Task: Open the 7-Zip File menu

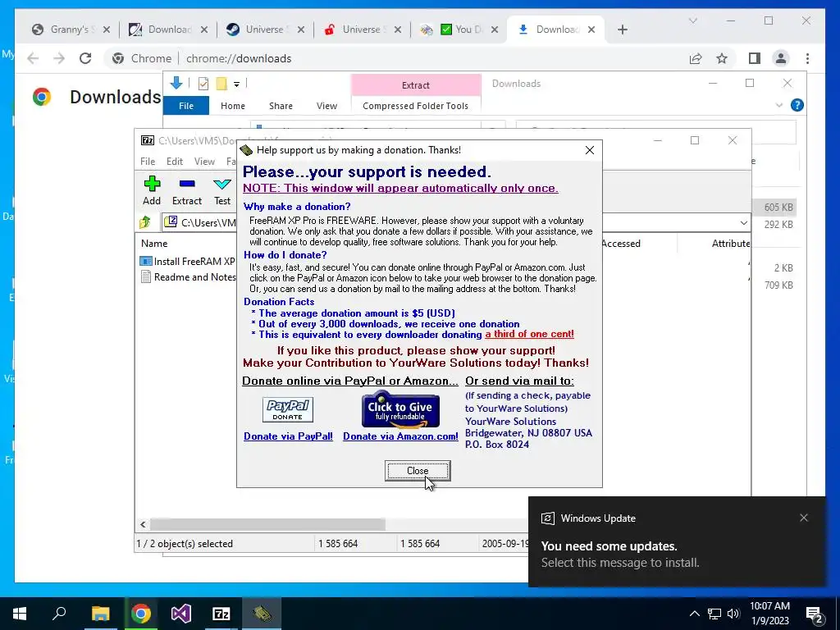Action: (148, 162)
